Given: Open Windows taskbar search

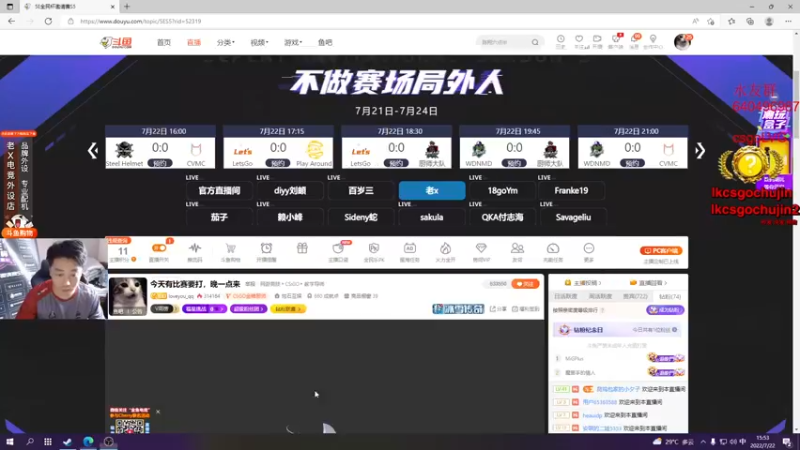Looking at the screenshot, I should point(30,442).
